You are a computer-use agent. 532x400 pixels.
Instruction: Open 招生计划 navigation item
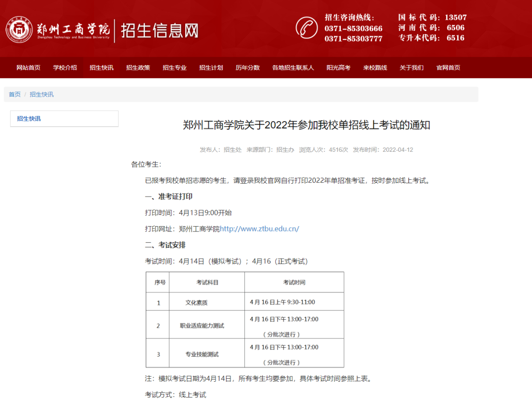(x=211, y=67)
